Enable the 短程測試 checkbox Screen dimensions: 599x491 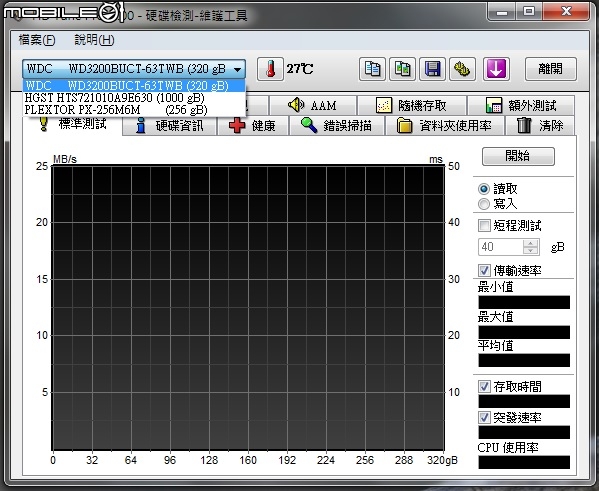484,225
